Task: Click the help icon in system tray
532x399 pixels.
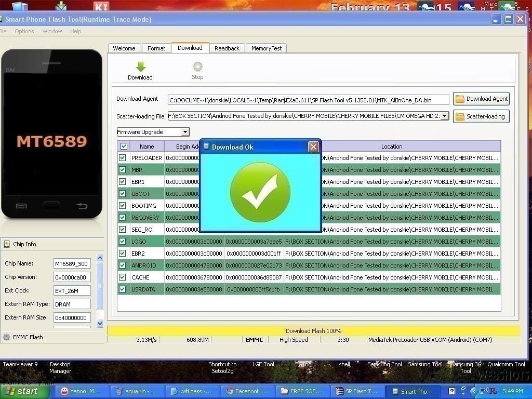Action: point(451,391)
